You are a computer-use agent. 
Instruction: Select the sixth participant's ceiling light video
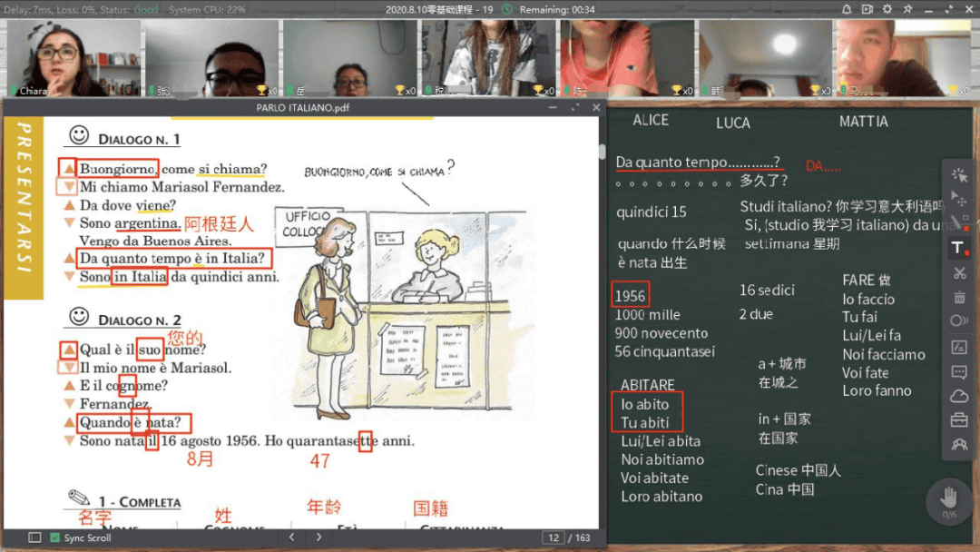[x=766, y=57]
